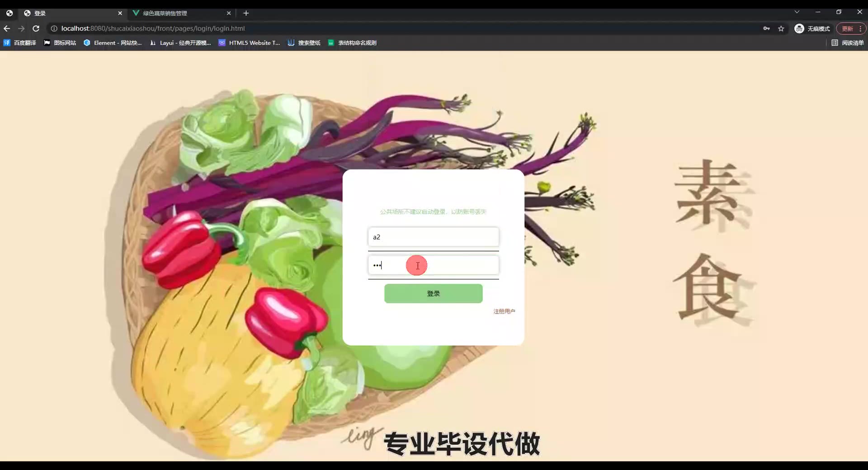View site information icon in address bar
868x470 pixels.
point(54,28)
